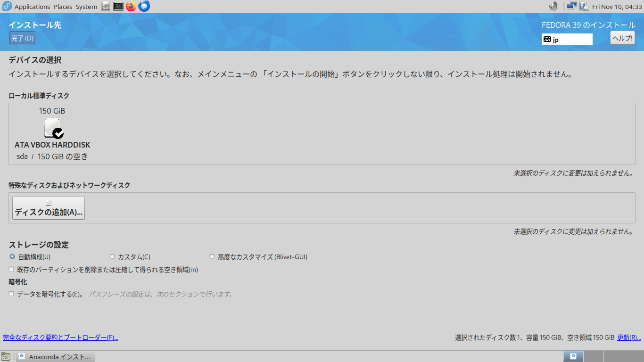The width and height of the screenshot is (644, 362).
Task: Switch to the second workspace
Action: pos(593,356)
